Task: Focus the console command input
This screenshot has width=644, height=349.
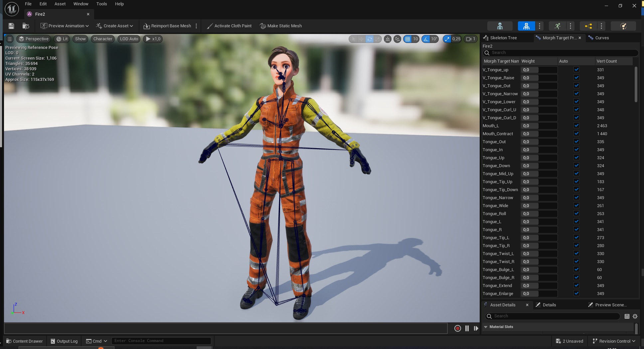Action: click(161, 341)
